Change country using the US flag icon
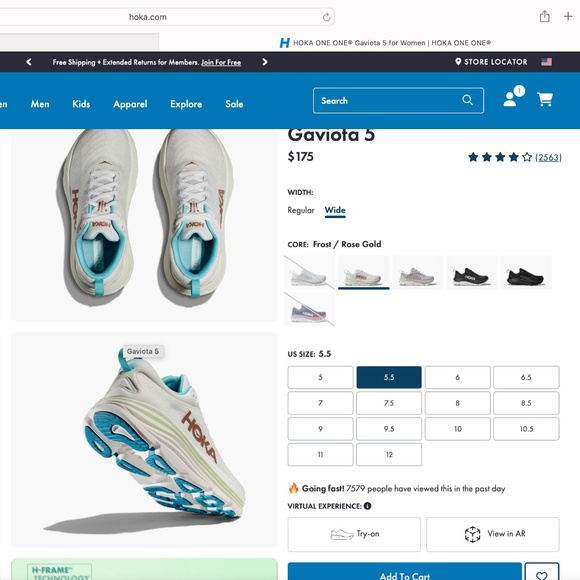Screen dimensions: 580x580 click(x=546, y=62)
